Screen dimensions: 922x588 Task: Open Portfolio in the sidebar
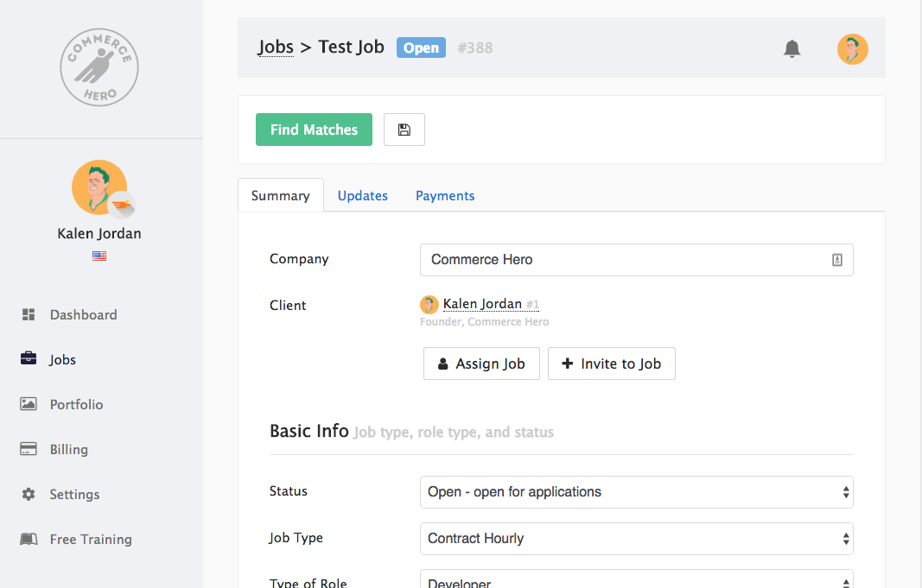(76, 404)
